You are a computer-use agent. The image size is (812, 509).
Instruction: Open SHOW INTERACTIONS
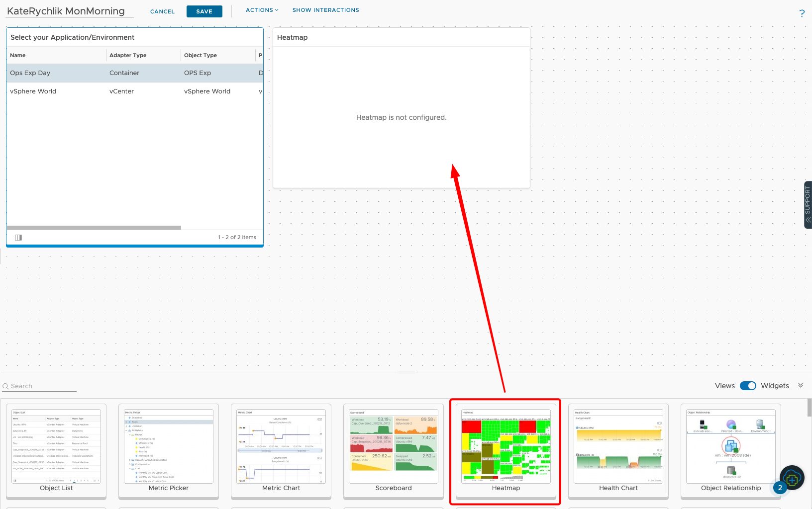tap(325, 9)
